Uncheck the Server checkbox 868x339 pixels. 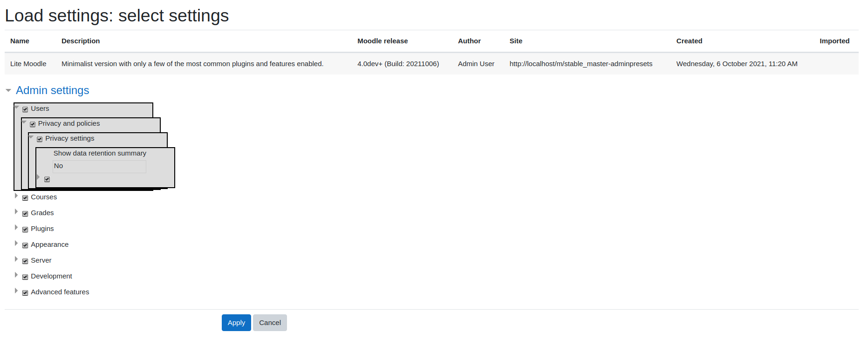pyautogui.click(x=25, y=261)
